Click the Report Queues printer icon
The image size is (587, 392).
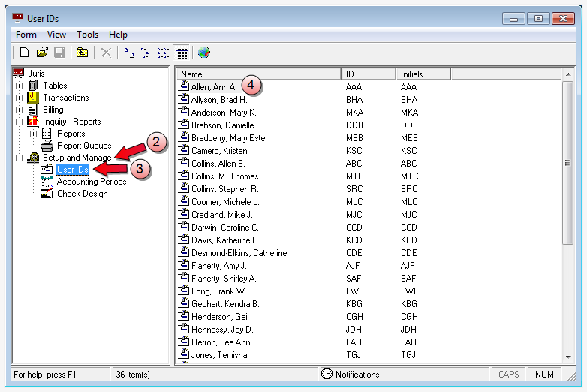click(47, 146)
